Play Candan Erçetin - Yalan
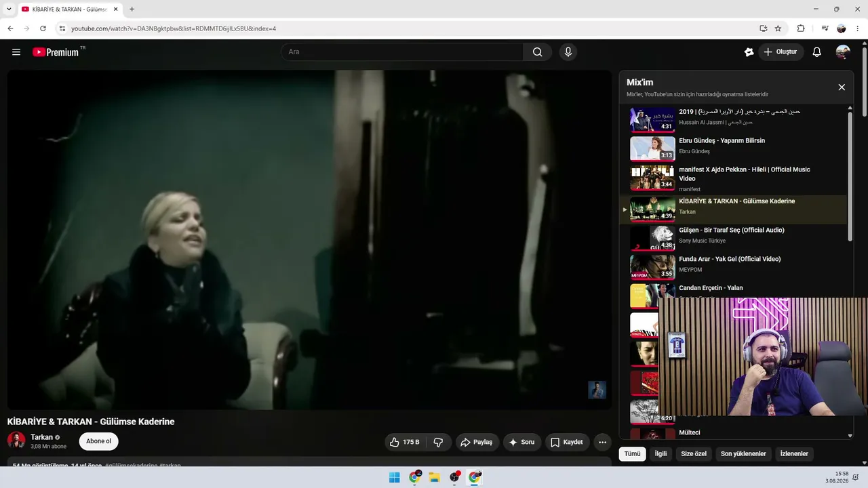 tap(711, 288)
